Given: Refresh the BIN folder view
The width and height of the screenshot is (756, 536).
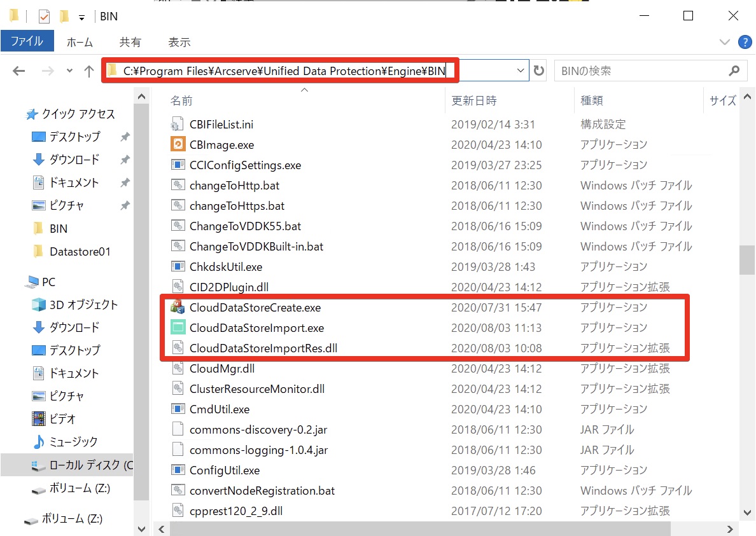Looking at the screenshot, I should pyautogui.click(x=538, y=71).
